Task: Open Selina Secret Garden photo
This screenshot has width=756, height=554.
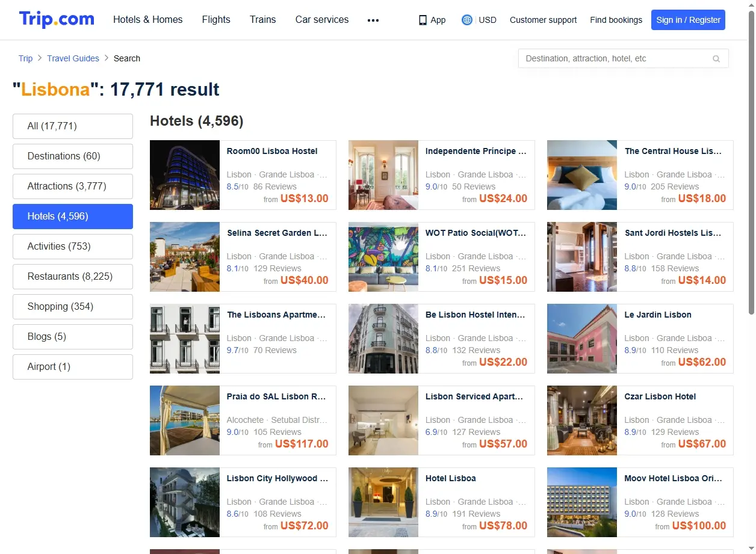Action: [185, 257]
